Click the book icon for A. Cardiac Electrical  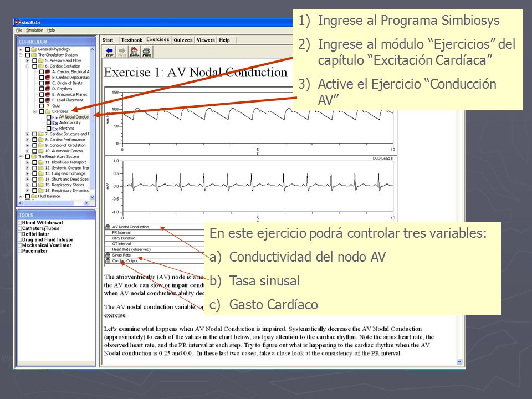click(48, 72)
